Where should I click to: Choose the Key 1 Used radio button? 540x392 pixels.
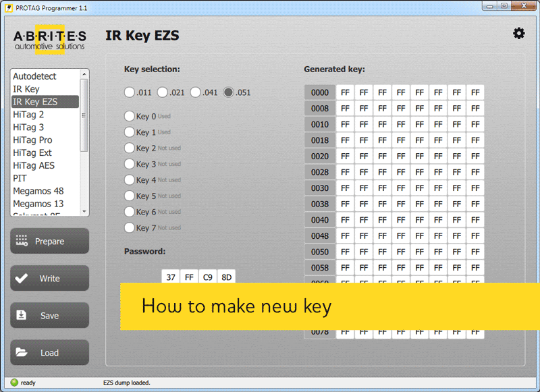[x=129, y=132]
